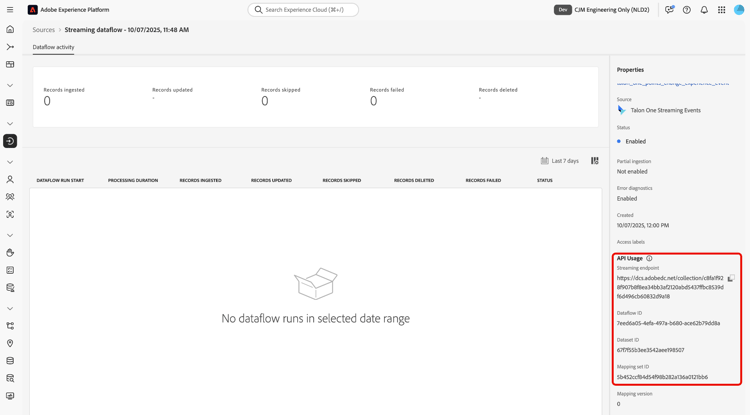Focus the Search Experience Cloud field
This screenshot has width=750, height=415.
pos(303,10)
